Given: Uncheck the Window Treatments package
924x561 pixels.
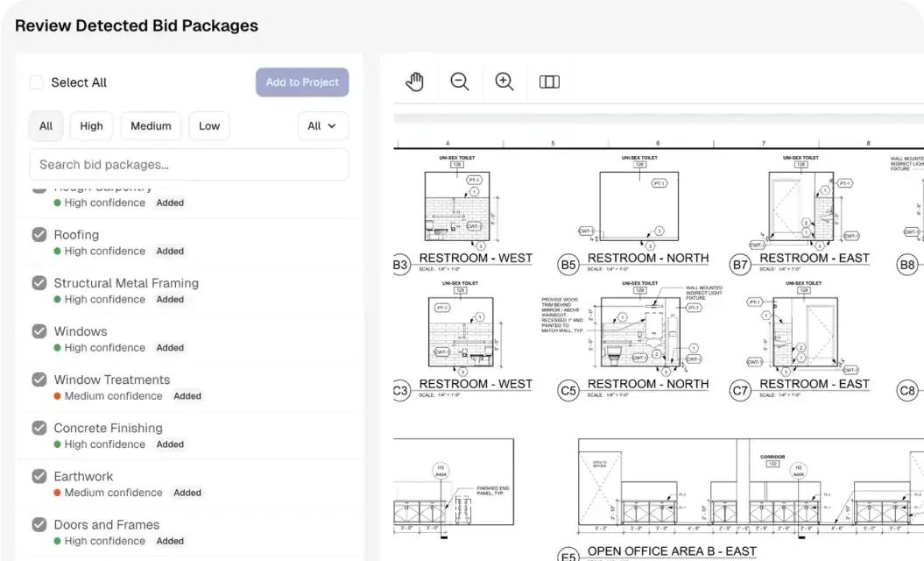Looking at the screenshot, I should click(x=39, y=380).
